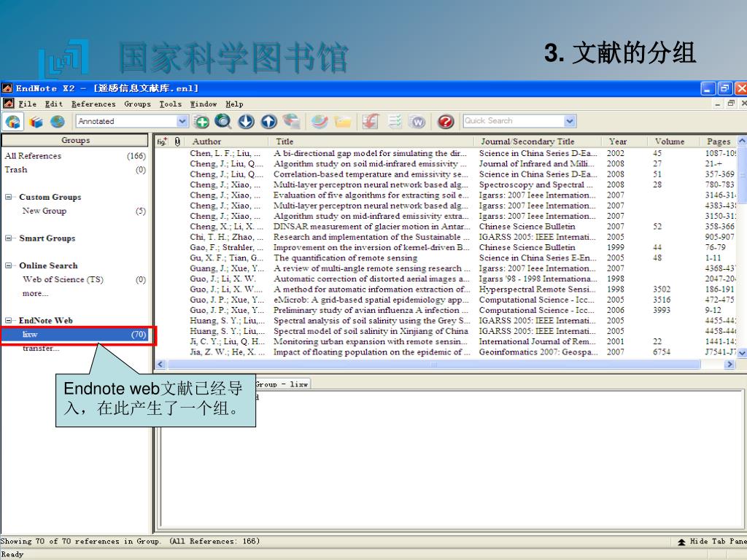Open the red Help question mark icon

[446, 121]
